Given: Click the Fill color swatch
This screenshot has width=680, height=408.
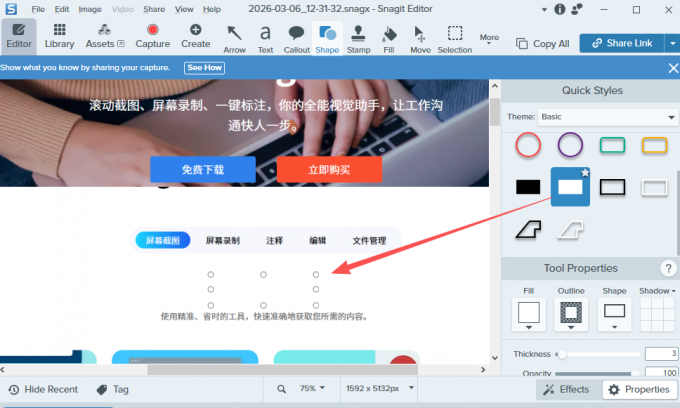Looking at the screenshot, I should point(529,313).
